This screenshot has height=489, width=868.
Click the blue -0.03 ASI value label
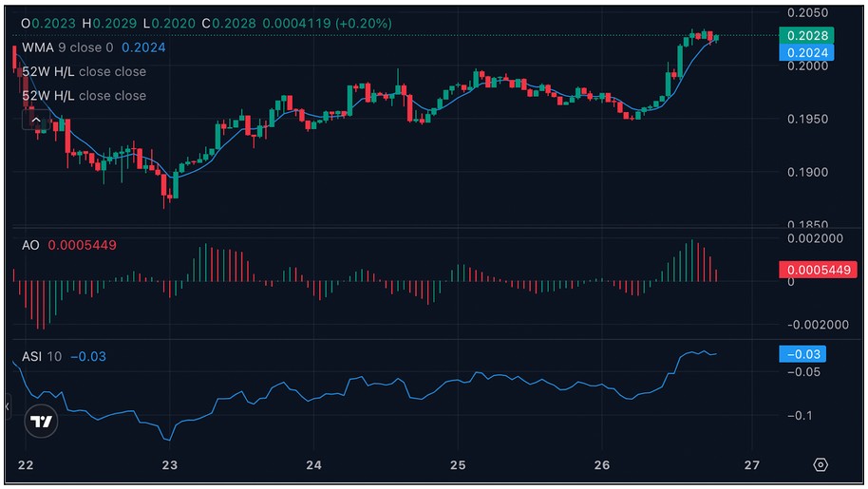[x=802, y=354]
